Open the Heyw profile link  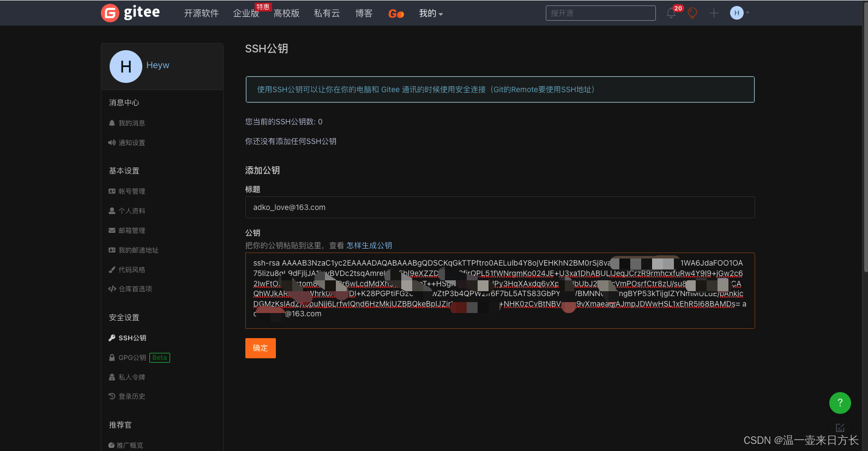point(158,65)
